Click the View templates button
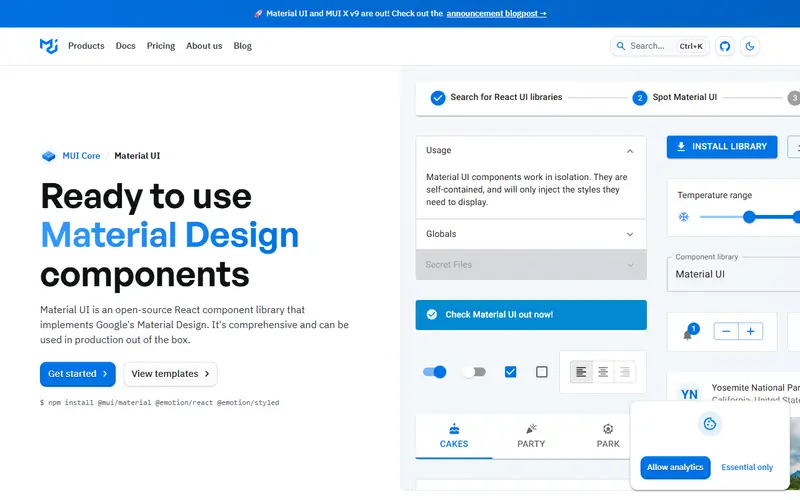800x500 pixels. pos(170,374)
